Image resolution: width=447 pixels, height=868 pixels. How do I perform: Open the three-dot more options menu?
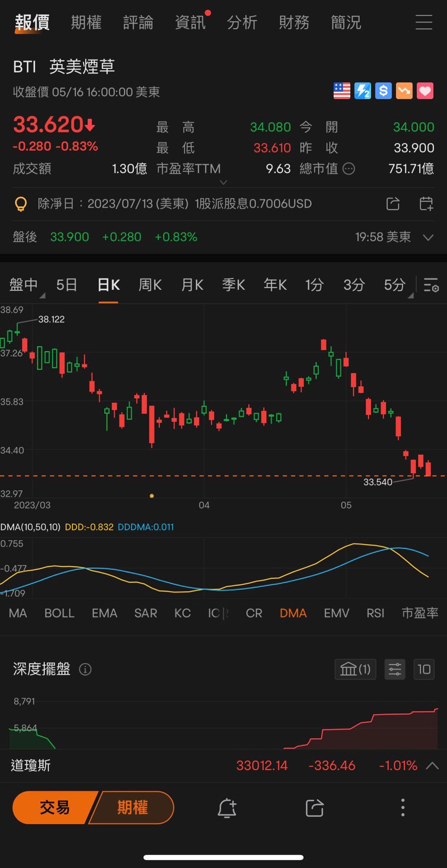403,808
